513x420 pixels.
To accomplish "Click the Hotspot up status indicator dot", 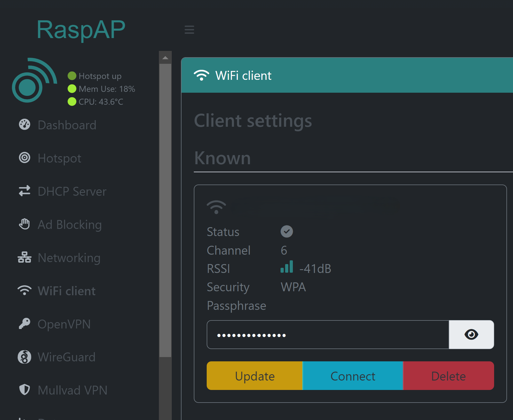I will 72,76.
